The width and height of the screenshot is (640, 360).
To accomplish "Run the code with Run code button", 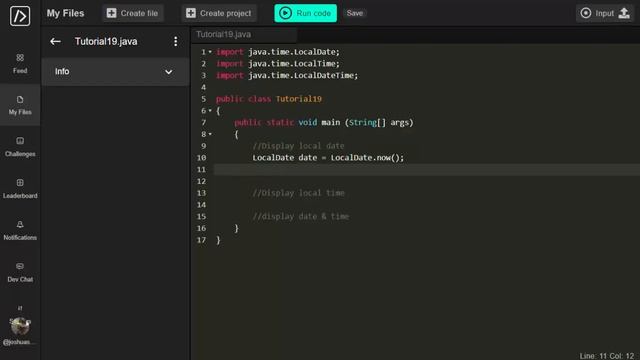I will click(305, 13).
